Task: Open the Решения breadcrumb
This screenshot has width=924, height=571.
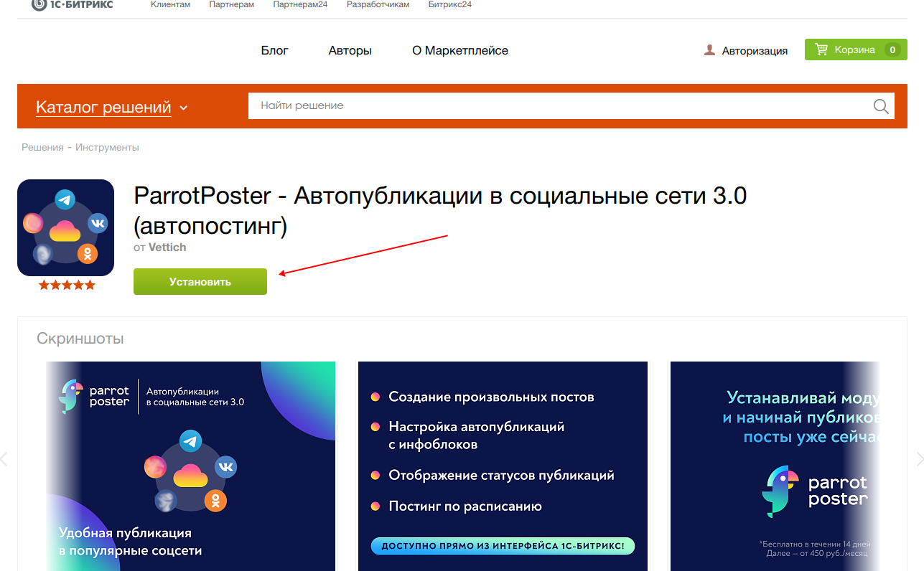Action: 42,147
